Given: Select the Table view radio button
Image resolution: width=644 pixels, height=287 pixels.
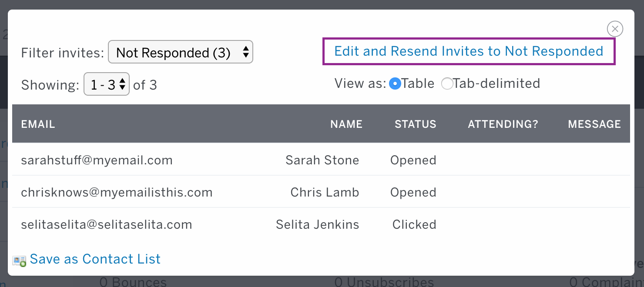Looking at the screenshot, I should 395,83.
